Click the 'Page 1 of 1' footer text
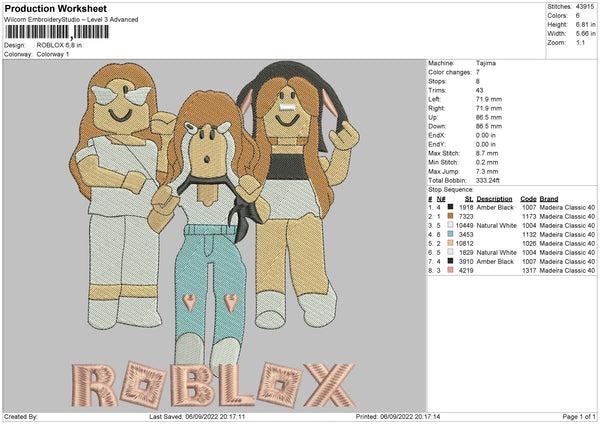 tap(579, 416)
